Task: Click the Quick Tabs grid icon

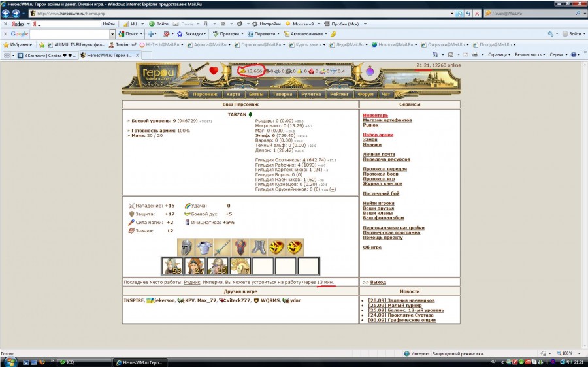Action: point(7,55)
